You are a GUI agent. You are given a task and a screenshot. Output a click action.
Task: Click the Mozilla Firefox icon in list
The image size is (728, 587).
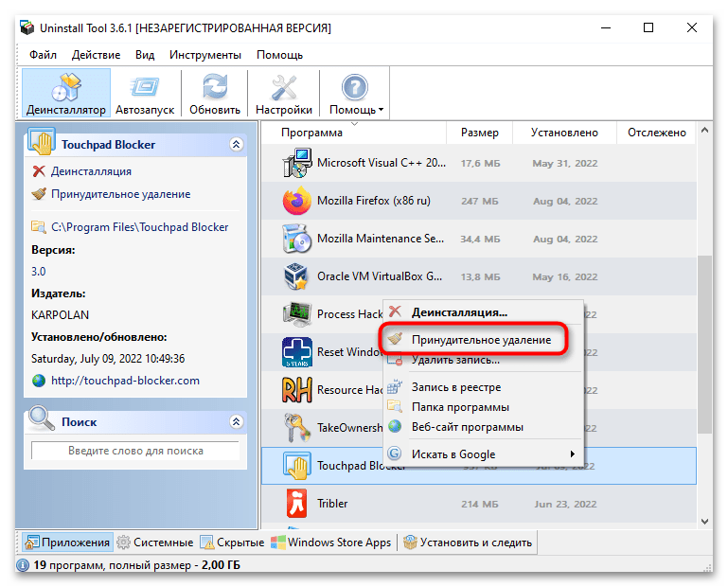tap(296, 201)
